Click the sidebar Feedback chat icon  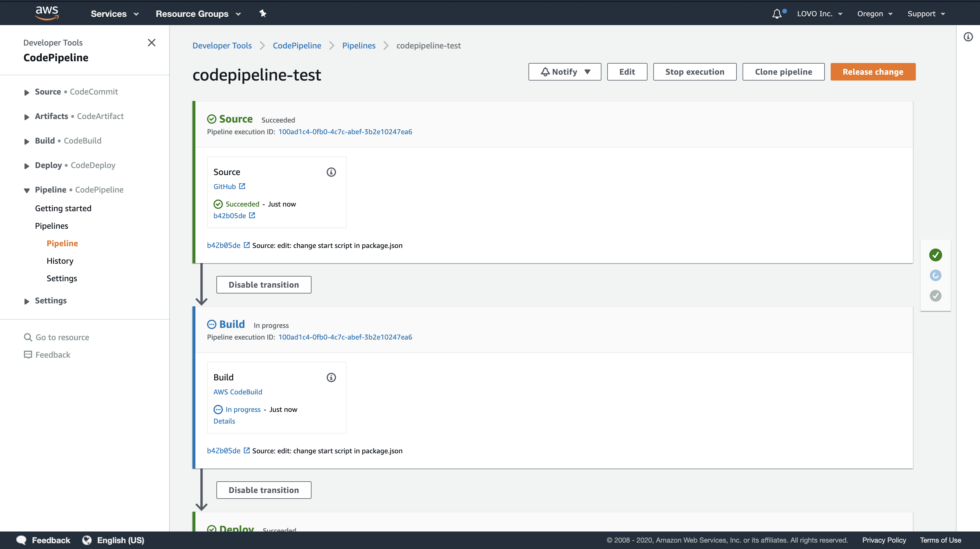click(x=28, y=355)
